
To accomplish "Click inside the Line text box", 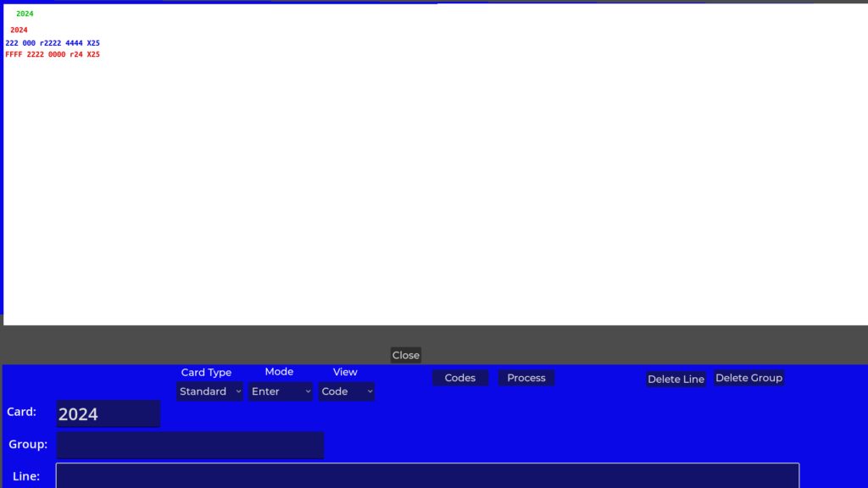I will pos(427,475).
